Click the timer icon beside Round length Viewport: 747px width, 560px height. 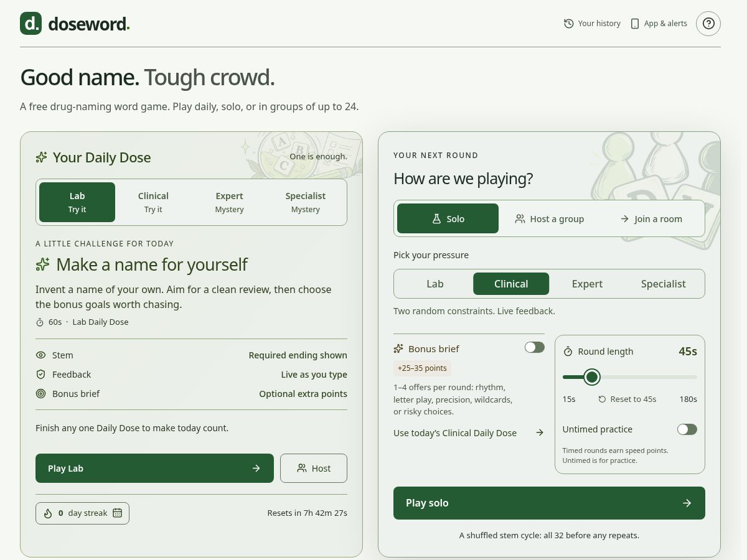click(568, 352)
